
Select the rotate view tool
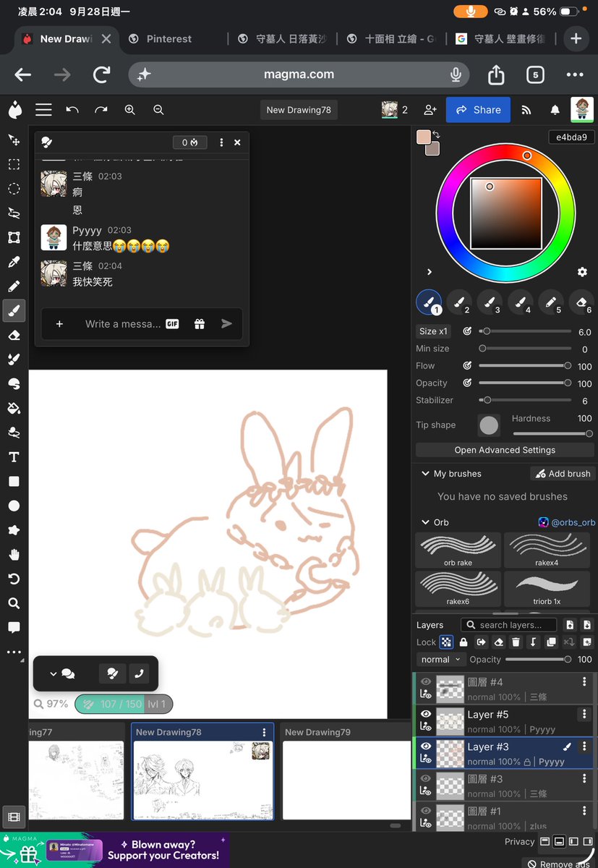[14, 579]
